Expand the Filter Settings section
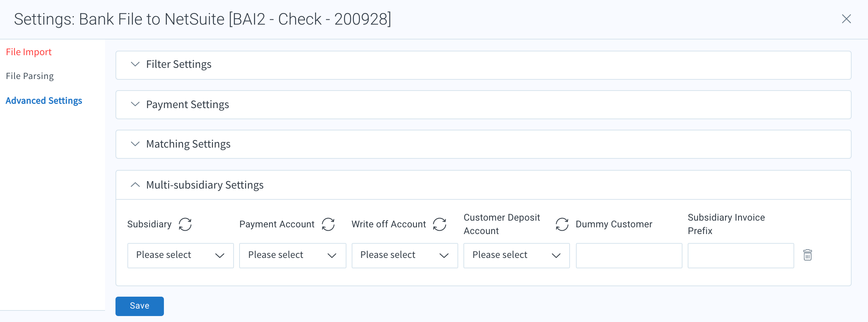This screenshot has width=868, height=322. [x=483, y=65]
